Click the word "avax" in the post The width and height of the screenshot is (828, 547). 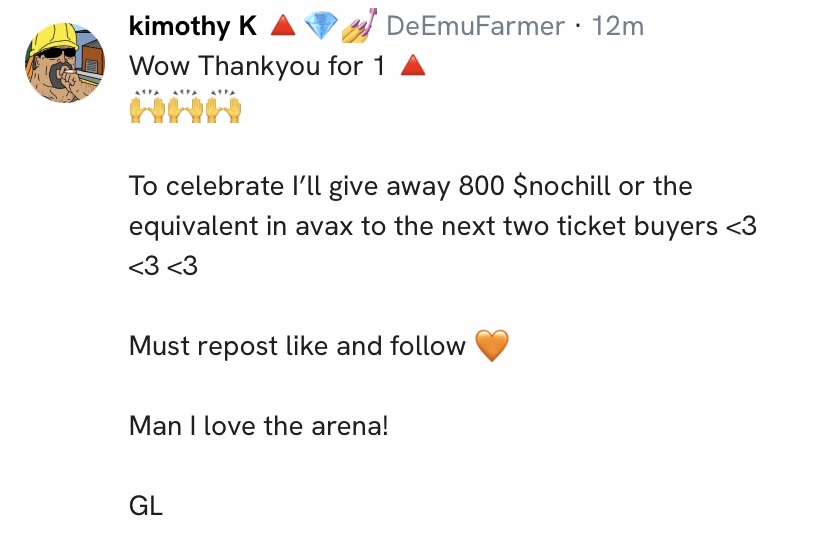tap(318, 227)
